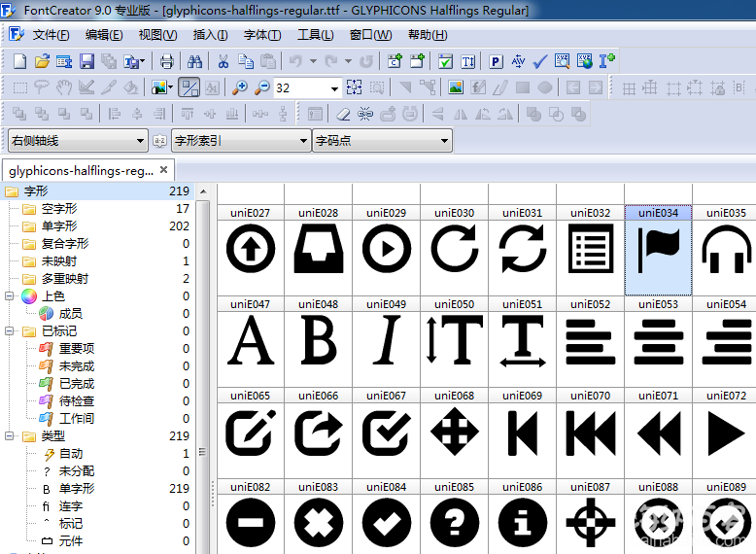The image size is (756, 554).
Task: Open the Export font dropdown arrow
Action: point(142,61)
